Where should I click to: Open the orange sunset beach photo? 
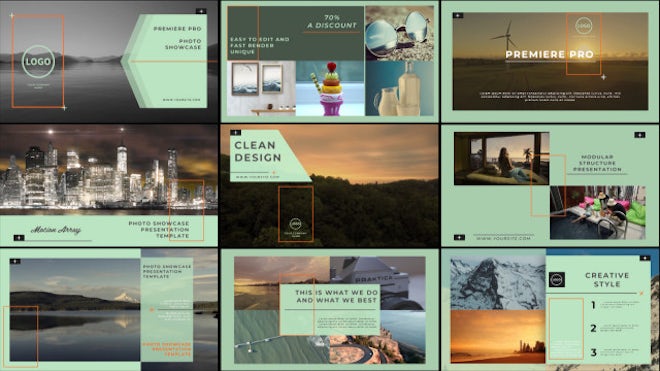pyautogui.click(x=498, y=337)
